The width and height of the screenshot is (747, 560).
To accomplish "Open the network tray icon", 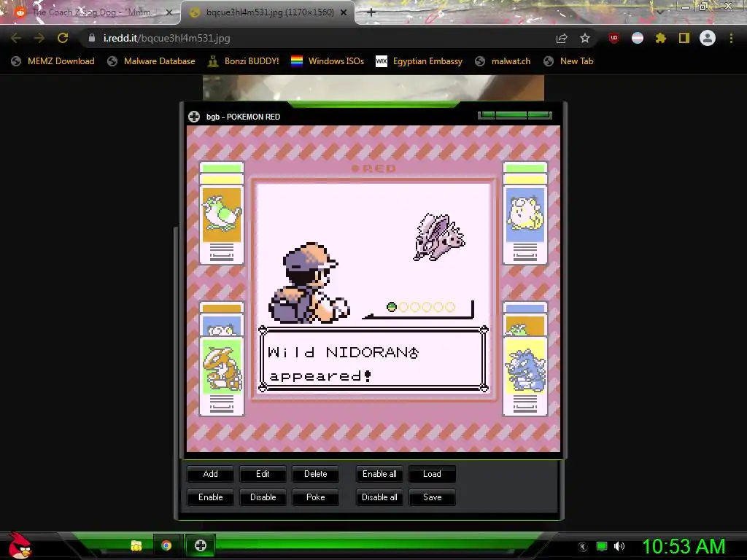I will click(602, 546).
